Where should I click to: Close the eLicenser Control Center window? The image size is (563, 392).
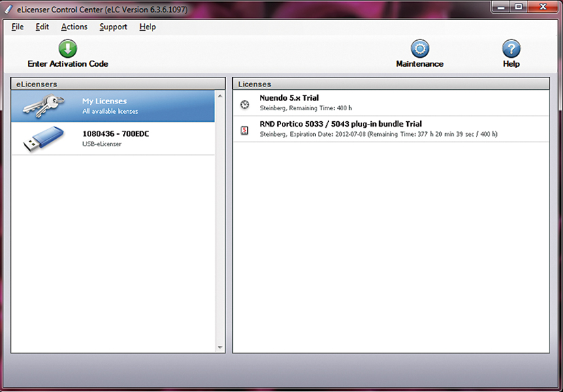543,7
